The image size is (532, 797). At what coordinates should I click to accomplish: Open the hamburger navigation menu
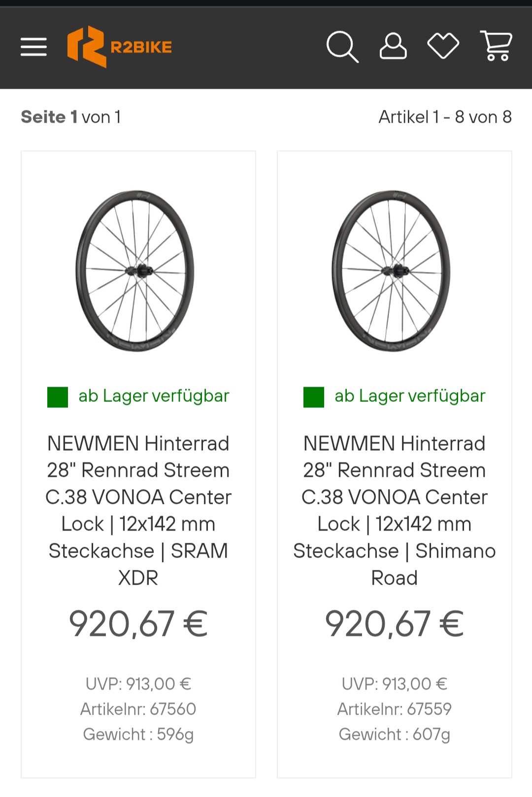pos(33,47)
